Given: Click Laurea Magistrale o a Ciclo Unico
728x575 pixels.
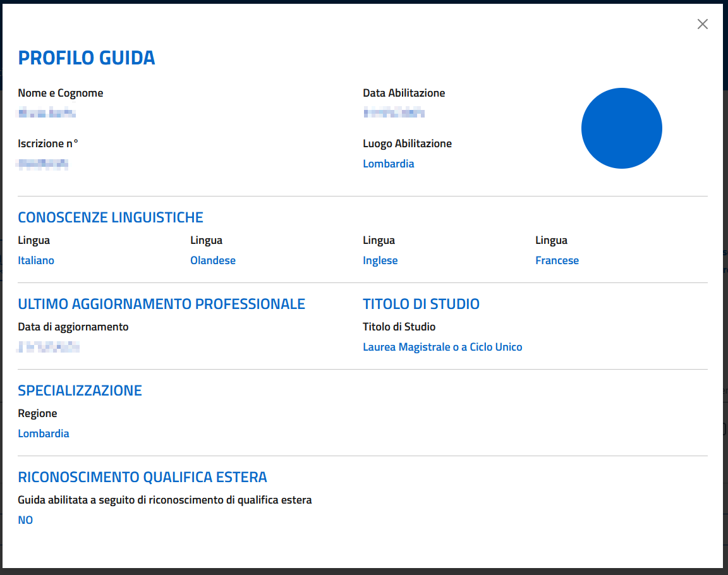Looking at the screenshot, I should pos(442,347).
